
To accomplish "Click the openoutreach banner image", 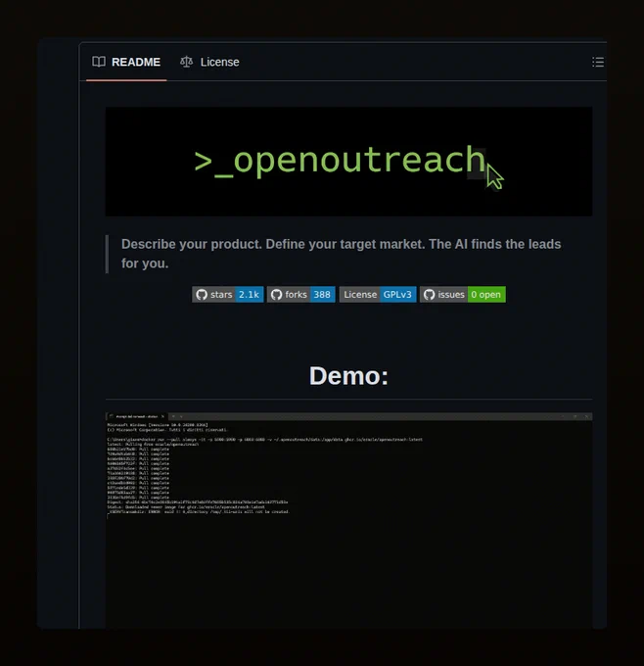I will 348,162.
